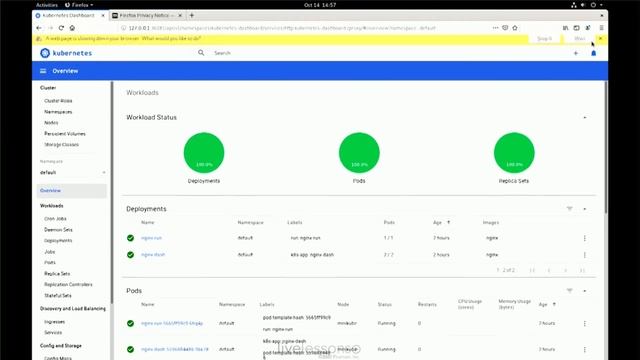The height and width of the screenshot is (360, 640).
Task: Bookmark page with the star icon
Action: pyautogui.click(x=515, y=28)
